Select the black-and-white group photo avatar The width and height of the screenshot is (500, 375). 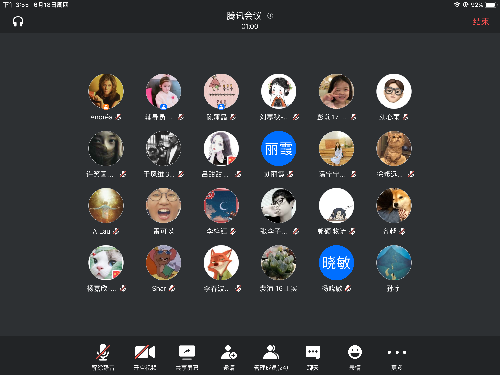click(163, 148)
